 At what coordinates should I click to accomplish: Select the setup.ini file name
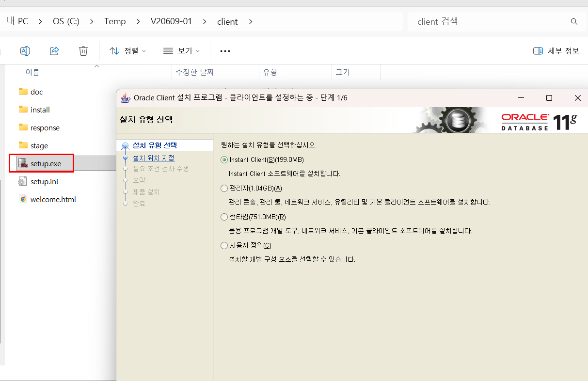[x=44, y=182]
